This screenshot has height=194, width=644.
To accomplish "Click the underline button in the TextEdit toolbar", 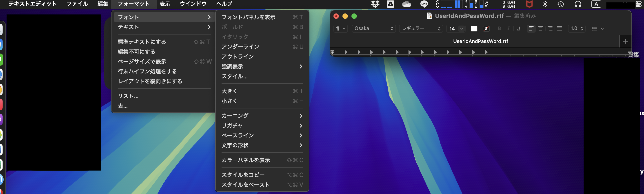I will 518,29.
